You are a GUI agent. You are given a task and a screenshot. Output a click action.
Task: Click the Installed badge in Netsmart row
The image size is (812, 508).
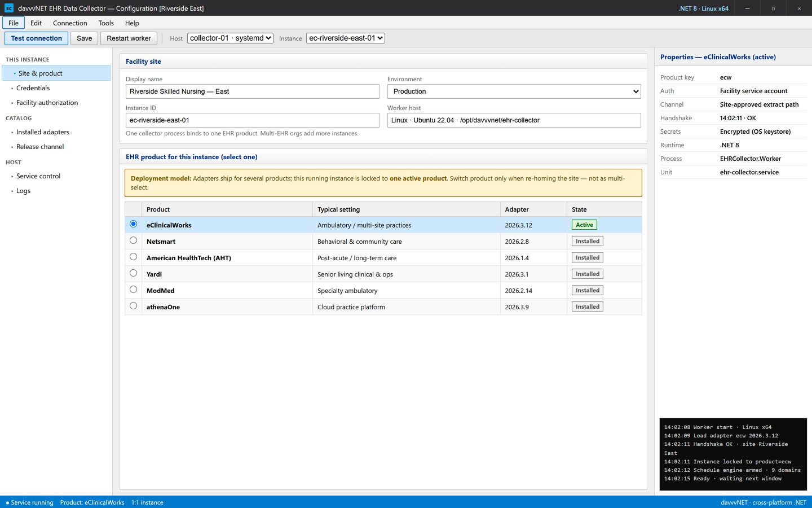[x=588, y=241]
